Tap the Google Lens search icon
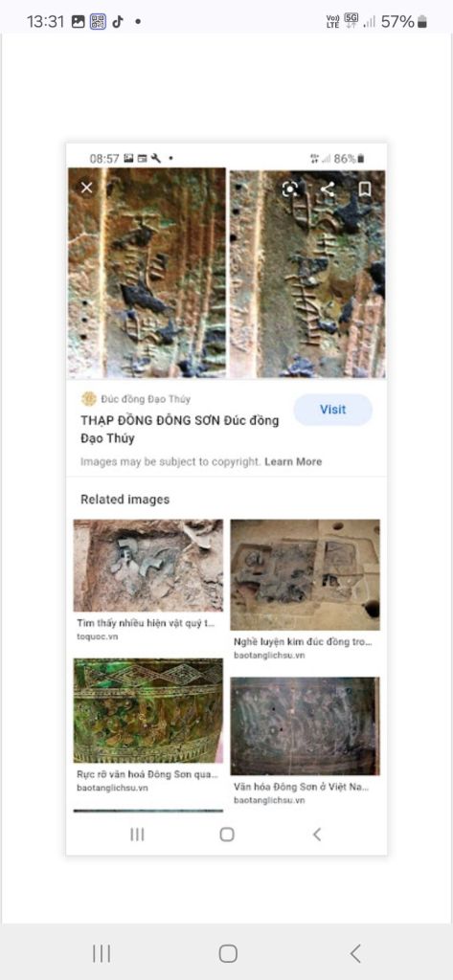This screenshot has height=980, width=453. (290, 189)
